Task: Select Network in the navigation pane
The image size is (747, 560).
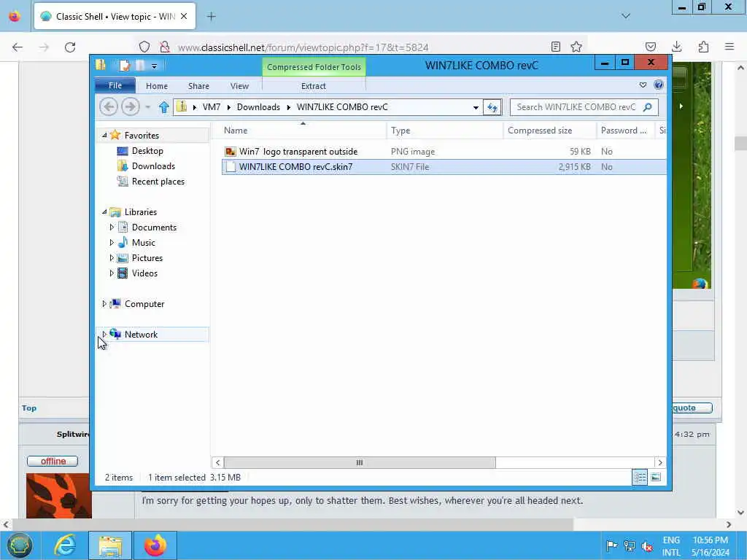Action: tap(141, 334)
